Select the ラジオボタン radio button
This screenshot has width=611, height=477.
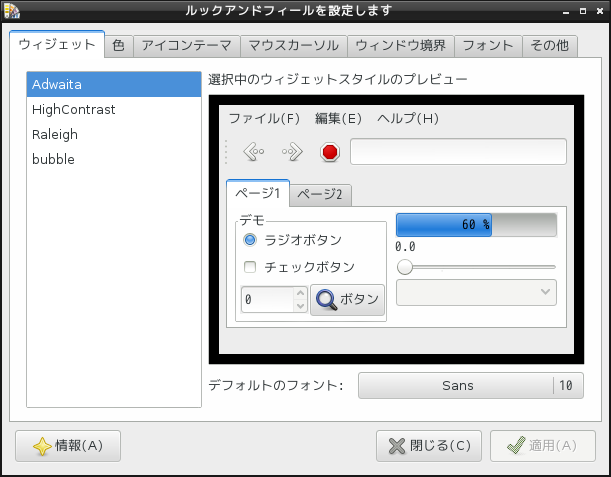[x=250, y=240]
